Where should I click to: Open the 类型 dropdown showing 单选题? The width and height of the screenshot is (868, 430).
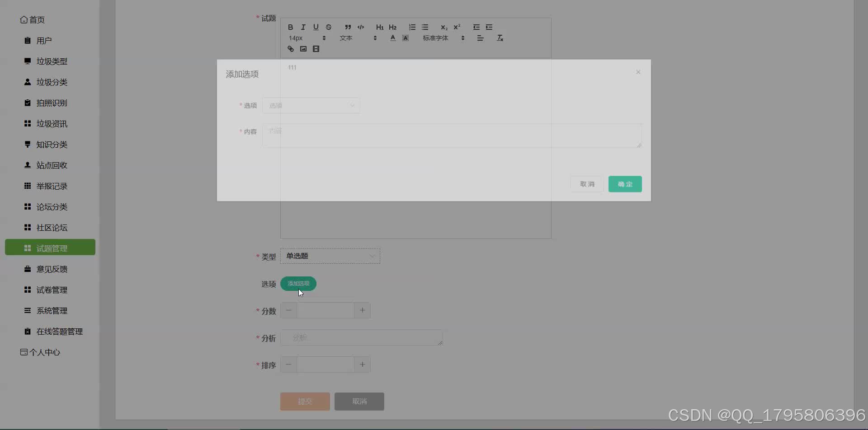(x=330, y=256)
